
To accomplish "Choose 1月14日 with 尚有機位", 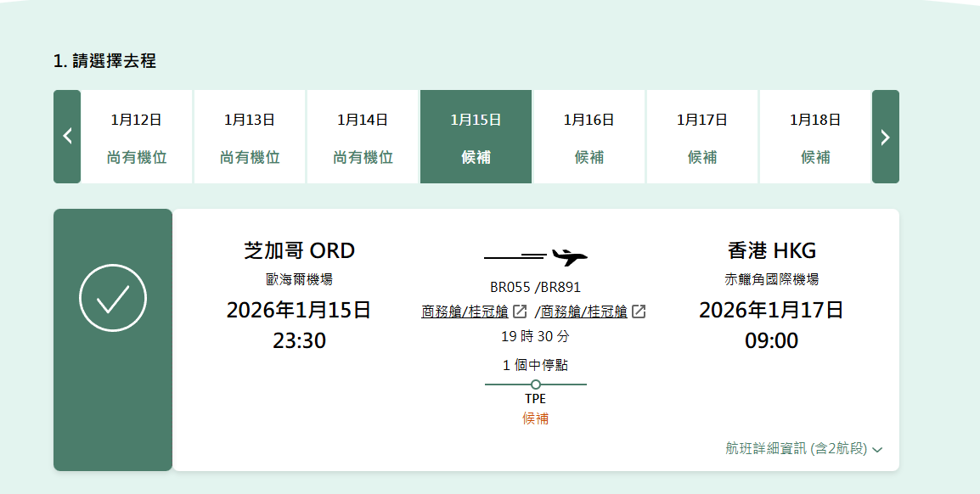I will [x=363, y=137].
